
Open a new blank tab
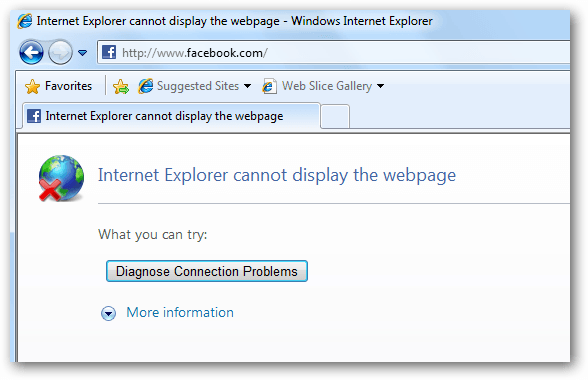[x=335, y=117]
